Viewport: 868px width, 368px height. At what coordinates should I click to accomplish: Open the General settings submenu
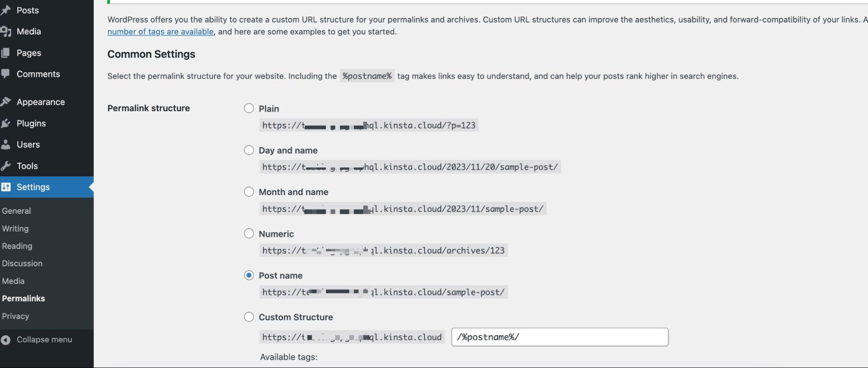tap(17, 210)
